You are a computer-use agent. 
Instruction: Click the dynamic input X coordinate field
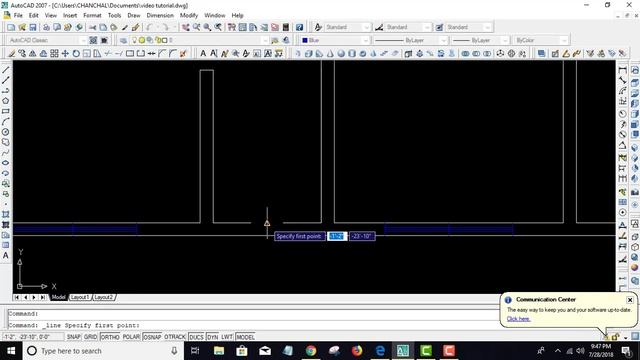(337, 236)
